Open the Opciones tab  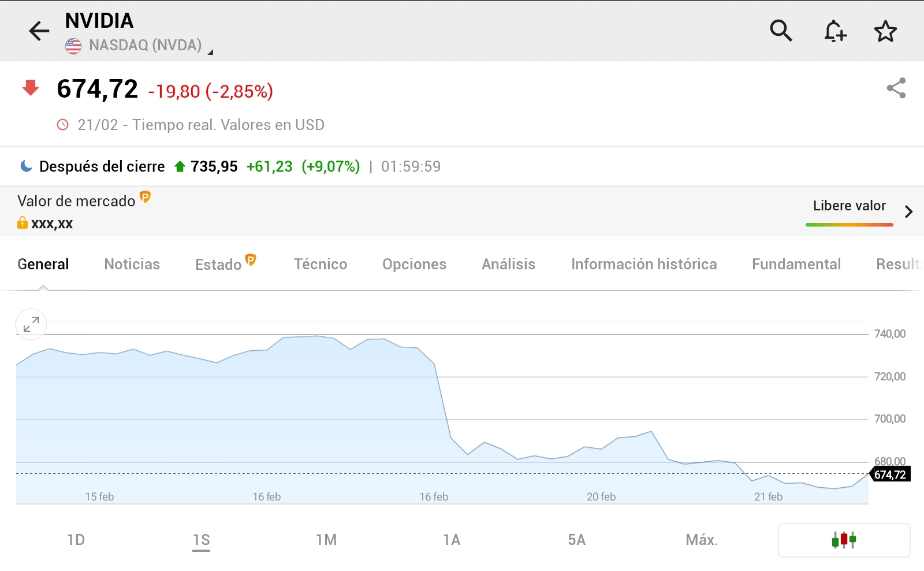pyautogui.click(x=414, y=264)
